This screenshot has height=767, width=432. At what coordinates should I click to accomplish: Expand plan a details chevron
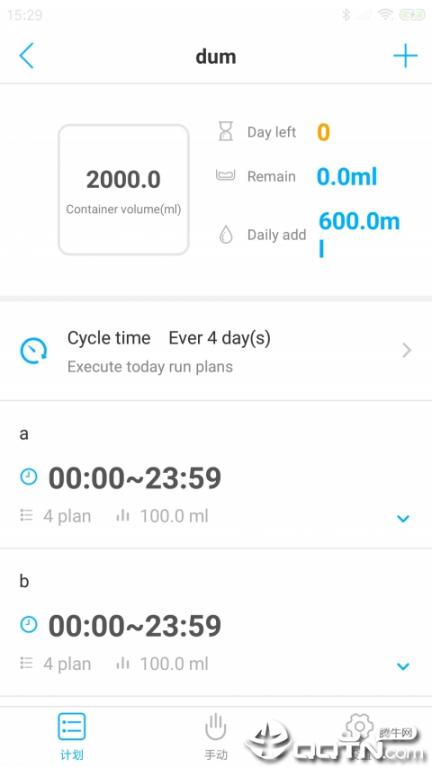click(x=403, y=518)
